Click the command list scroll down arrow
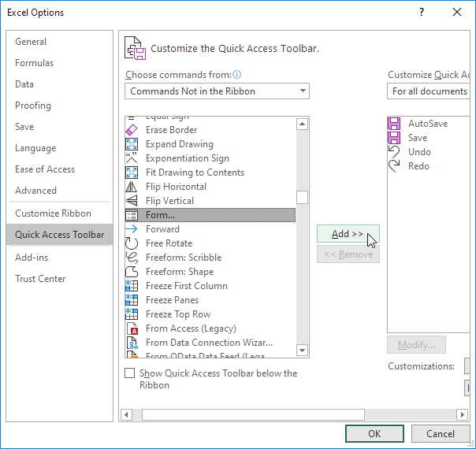Screen dimensions: 476x449 (x=302, y=351)
